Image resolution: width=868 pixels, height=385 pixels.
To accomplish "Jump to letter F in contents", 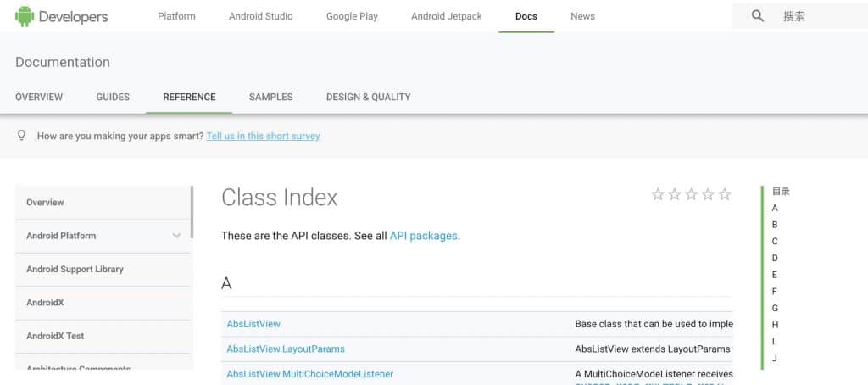I will tap(775, 291).
